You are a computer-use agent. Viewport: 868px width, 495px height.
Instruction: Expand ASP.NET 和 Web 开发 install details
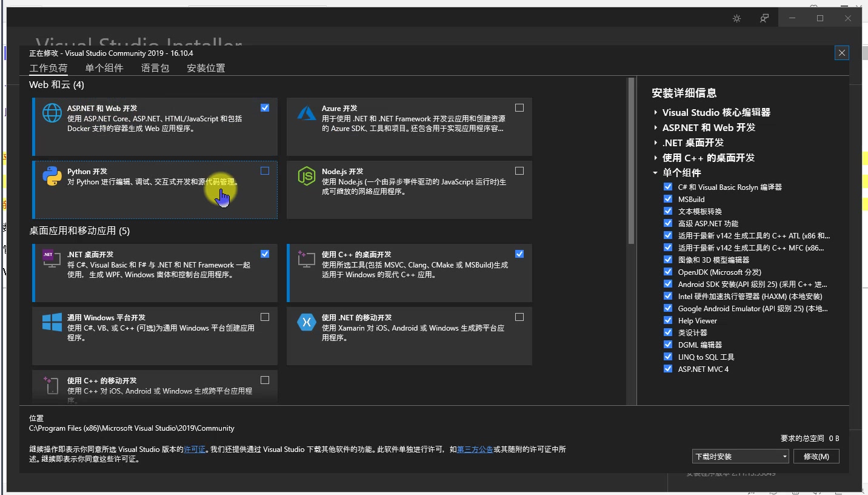(656, 127)
